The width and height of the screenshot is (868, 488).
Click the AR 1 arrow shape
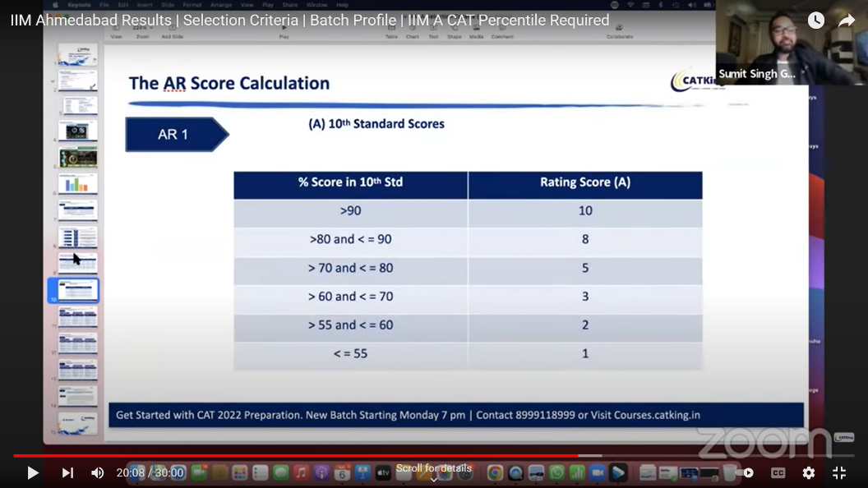coord(177,135)
